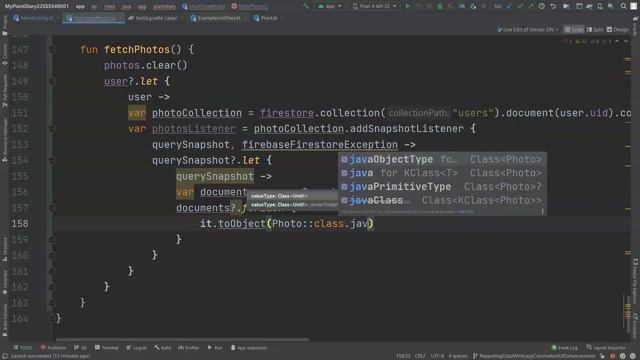This screenshot has width=640, height=360.
Task: Switch editor to Design view
Action: tap(618, 29)
